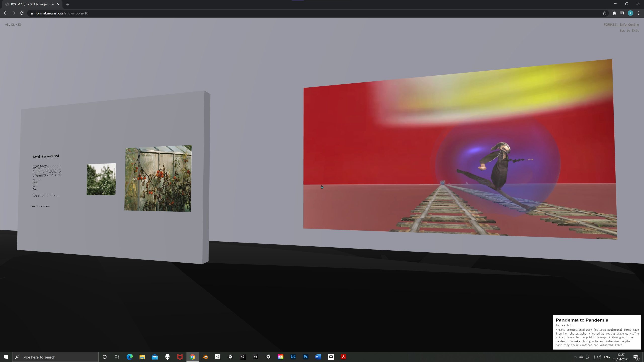Click the 'Type here to search' box
644x362 pixels.
55,357
